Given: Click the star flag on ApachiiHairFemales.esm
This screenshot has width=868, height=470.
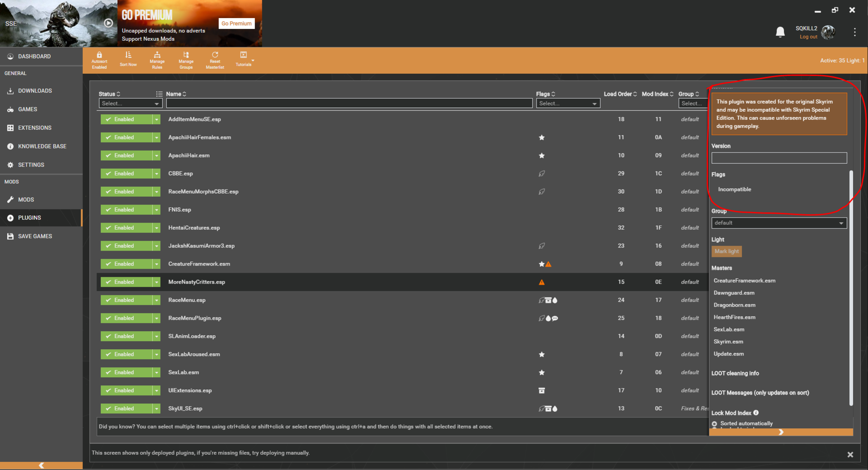Looking at the screenshot, I should 542,138.
